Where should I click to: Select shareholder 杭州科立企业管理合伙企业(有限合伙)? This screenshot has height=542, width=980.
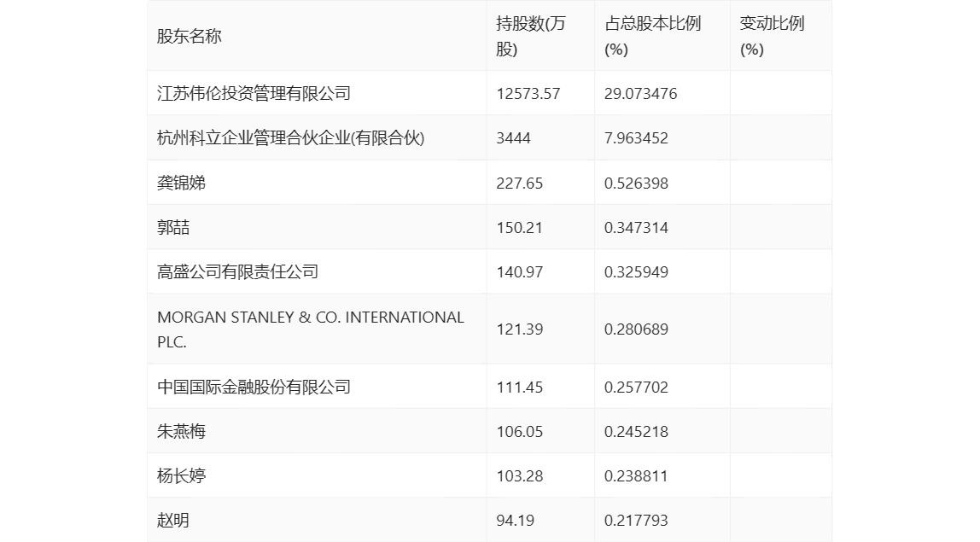pos(290,138)
